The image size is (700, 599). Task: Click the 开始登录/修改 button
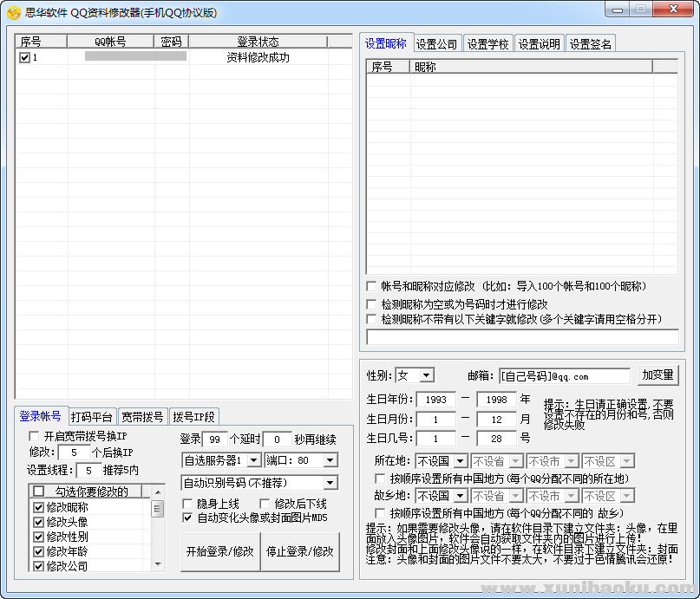click(219, 551)
